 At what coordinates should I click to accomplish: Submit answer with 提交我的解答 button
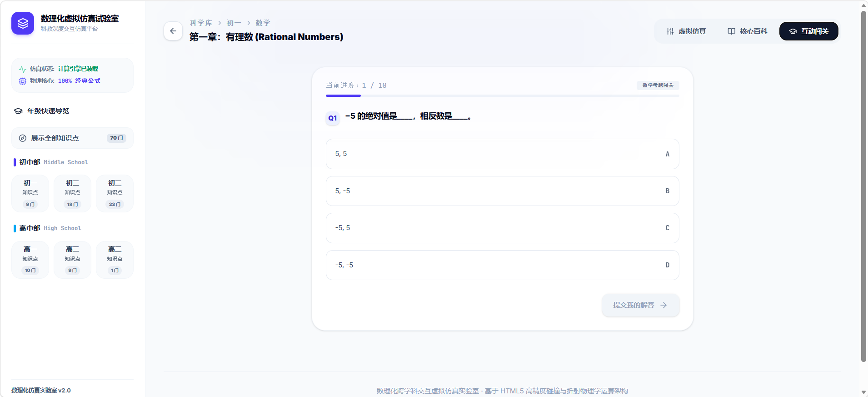coord(641,305)
